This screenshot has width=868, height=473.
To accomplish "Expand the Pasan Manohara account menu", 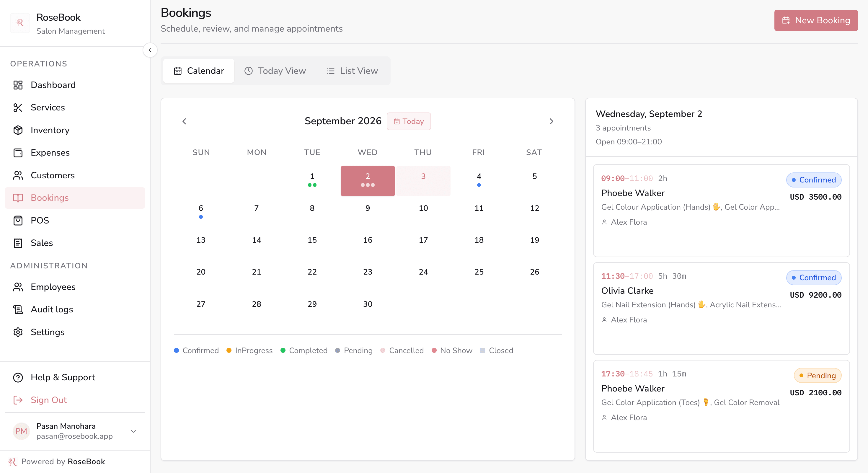I will pos(133,431).
